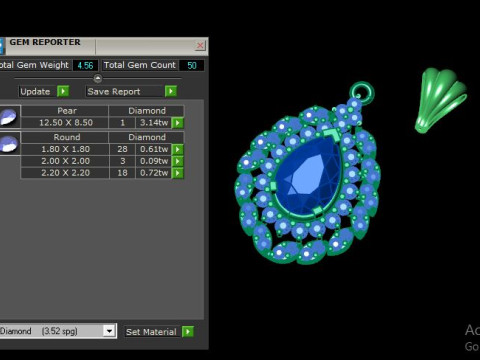The height and width of the screenshot is (360, 480).
Task: Click the Diamond label in the Round row
Action: point(147,137)
